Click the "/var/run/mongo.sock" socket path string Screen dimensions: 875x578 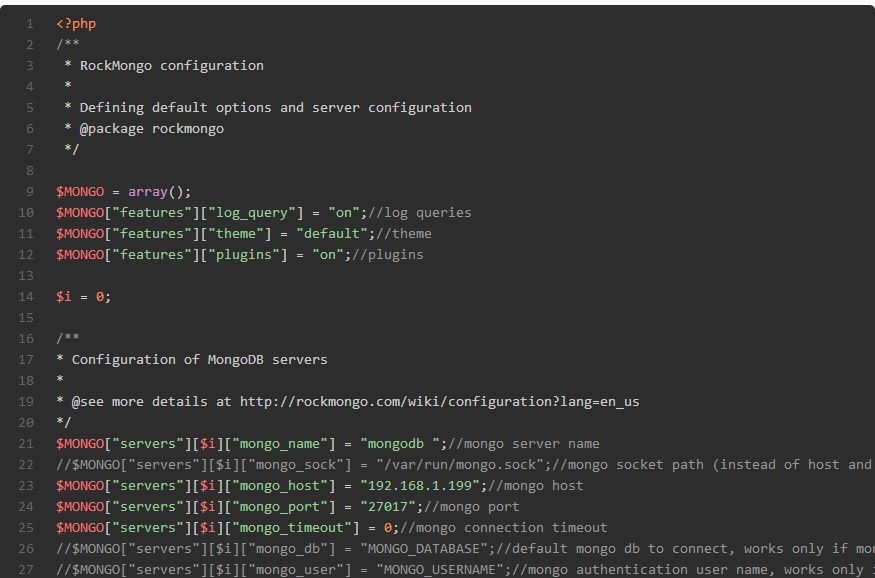[458, 464]
